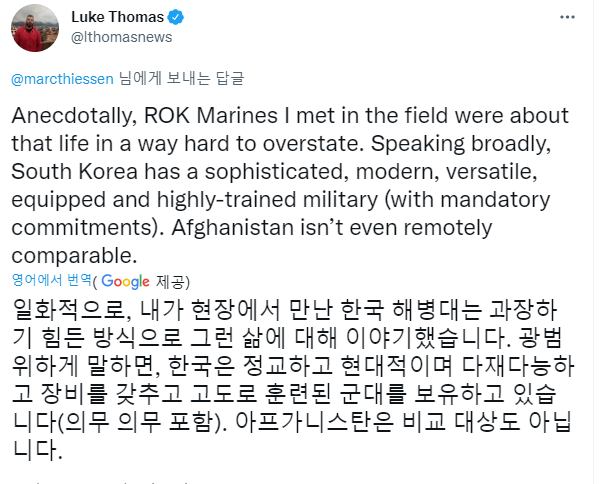Open the three-dot more options menu
Viewport: 606px width, 484px height.
coord(567,17)
